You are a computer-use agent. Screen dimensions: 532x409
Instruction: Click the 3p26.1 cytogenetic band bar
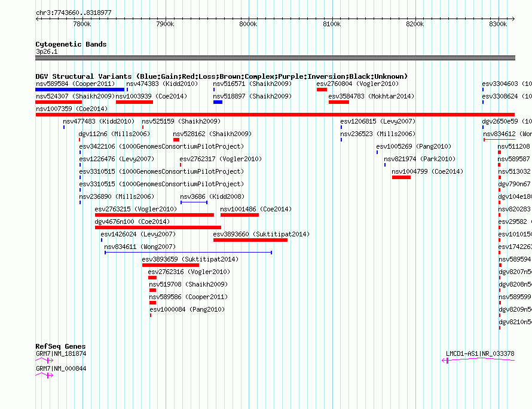click(275, 59)
